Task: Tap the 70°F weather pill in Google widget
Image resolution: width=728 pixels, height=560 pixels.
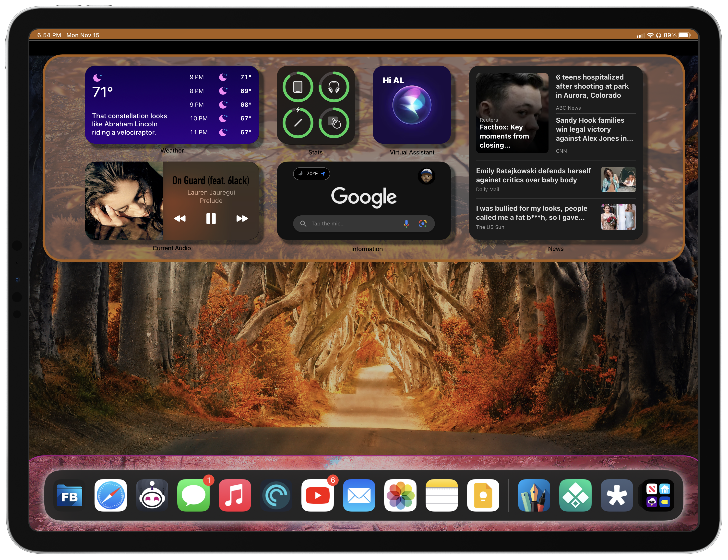Action: pyautogui.click(x=311, y=174)
